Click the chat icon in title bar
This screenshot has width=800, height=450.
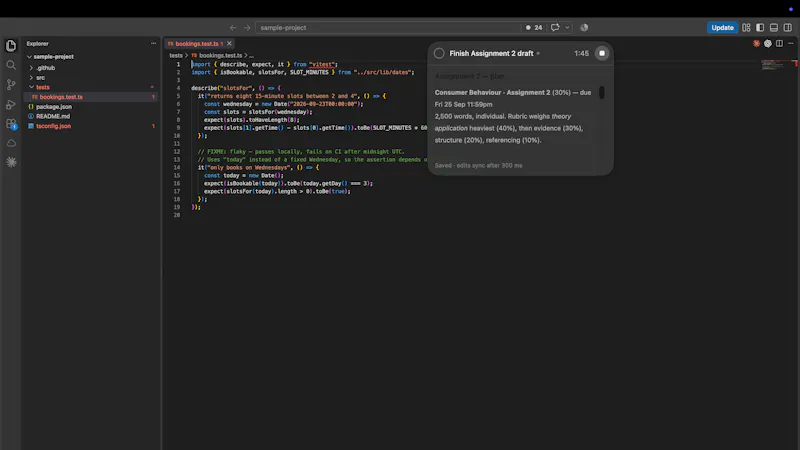pyautogui.click(x=555, y=28)
